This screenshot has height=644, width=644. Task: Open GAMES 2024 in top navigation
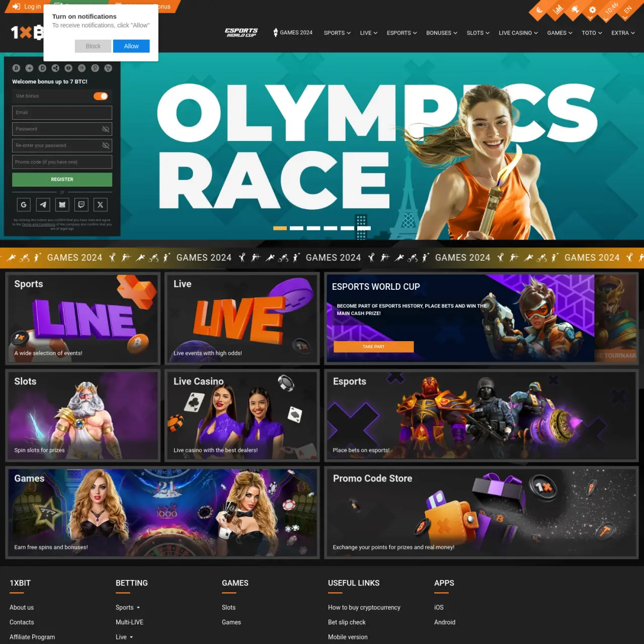click(293, 33)
